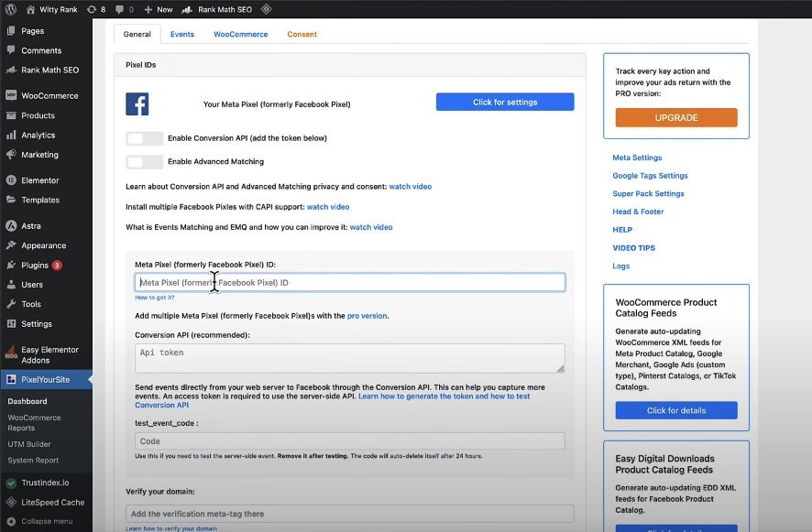Open watch video link for multiple Facebook Pixels

[x=328, y=207]
